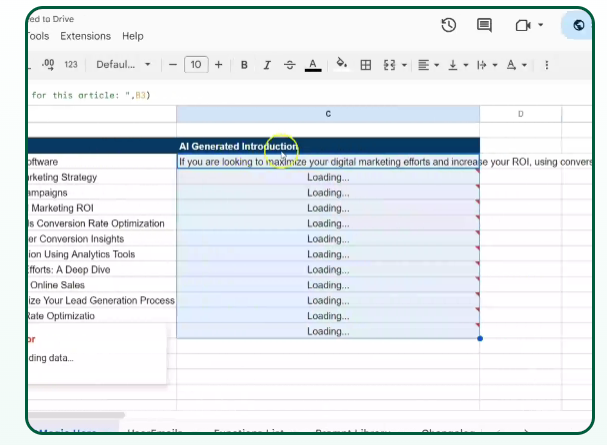Open the borders tool
The image size is (607, 445).
[365, 65]
